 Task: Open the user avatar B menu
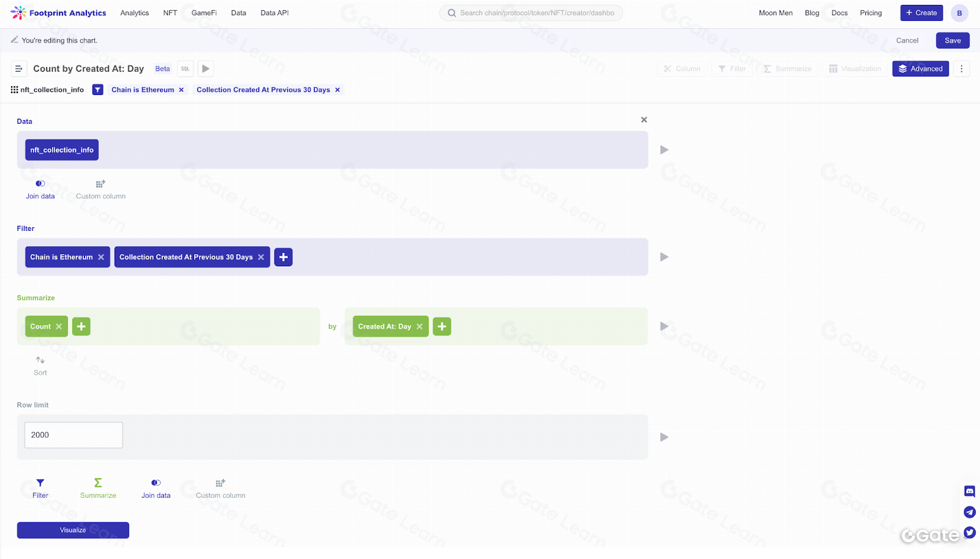960,13
